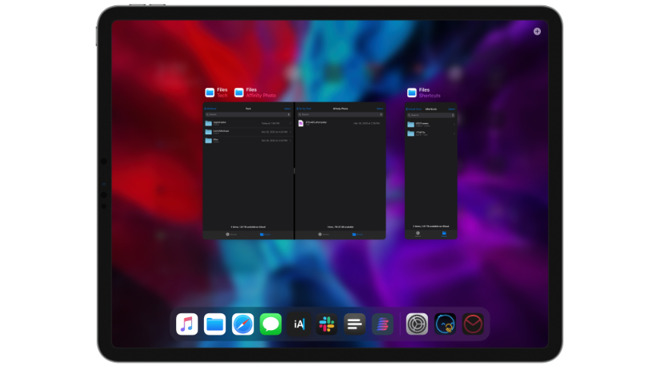The image size is (660, 368).
Task: Open the first folder in Tech window
Action: click(x=248, y=123)
